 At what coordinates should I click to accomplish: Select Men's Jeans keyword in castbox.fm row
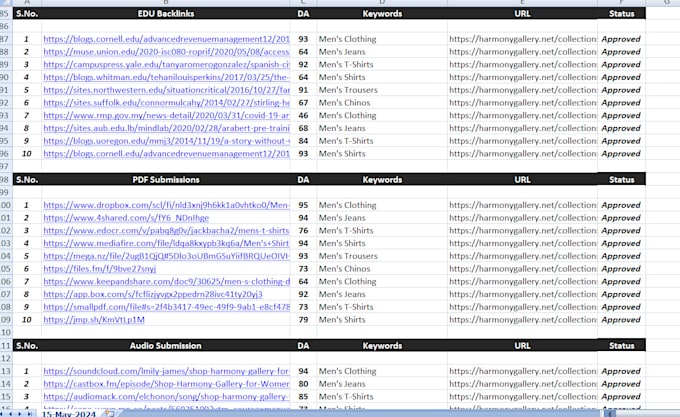click(382, 384)
